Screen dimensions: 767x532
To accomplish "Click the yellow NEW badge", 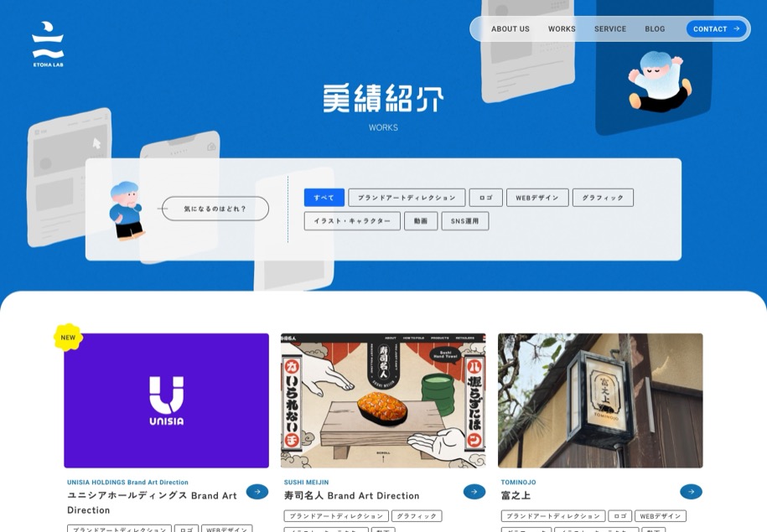I will click(x=68, y=338).
